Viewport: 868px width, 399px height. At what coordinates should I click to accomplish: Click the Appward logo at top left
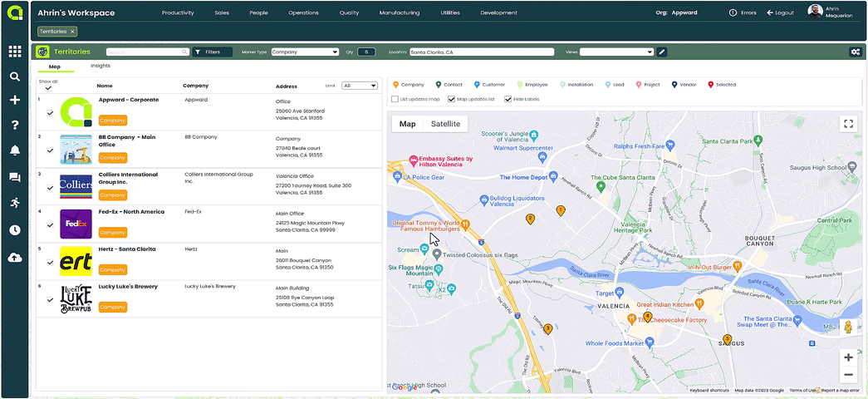[15, 12]
